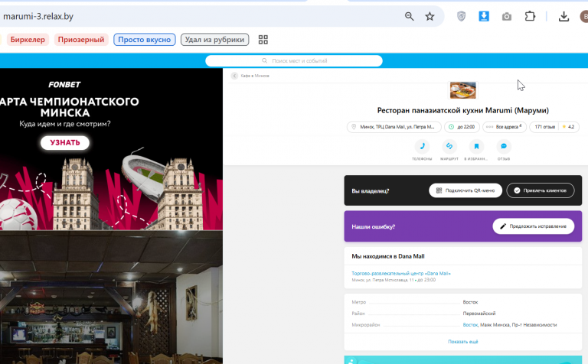Click the Вы владелец? text

coord(370,191)
